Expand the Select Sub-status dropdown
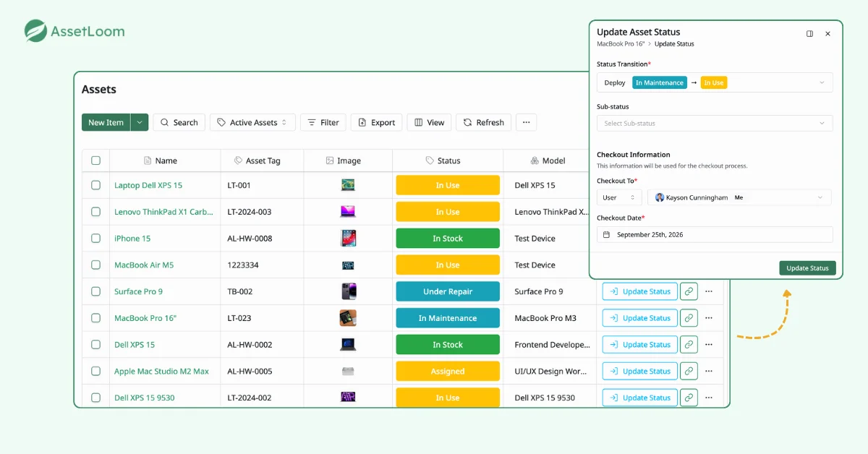 [715, 123]
